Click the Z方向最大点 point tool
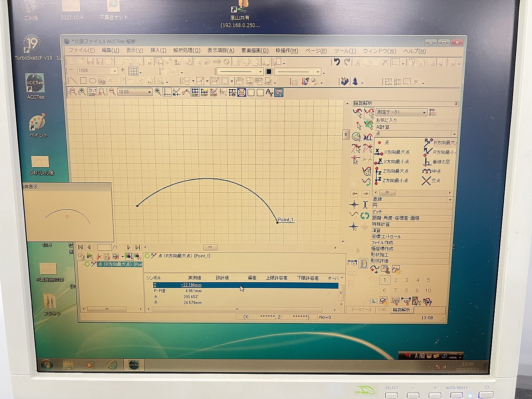 click(392, 171)
